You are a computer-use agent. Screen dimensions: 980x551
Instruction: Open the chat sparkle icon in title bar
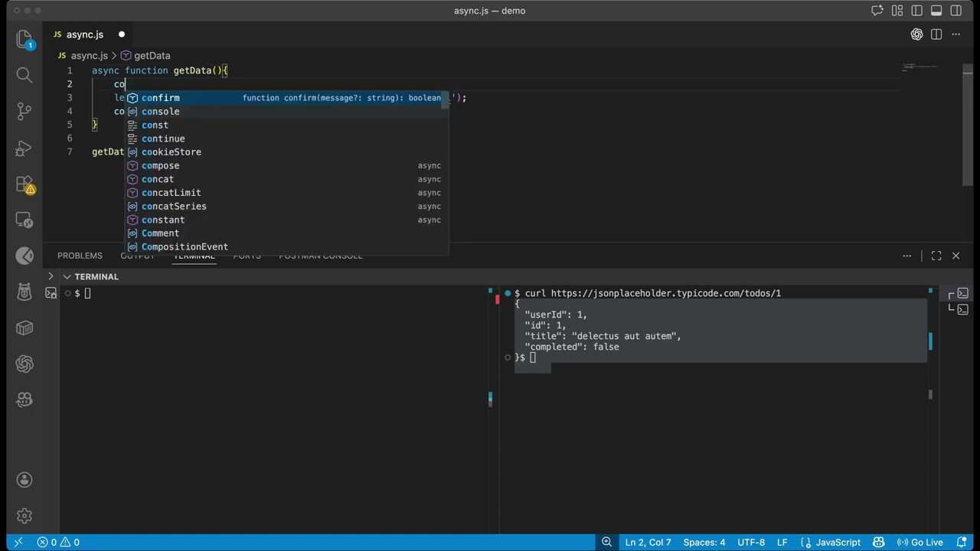[877, 11]
